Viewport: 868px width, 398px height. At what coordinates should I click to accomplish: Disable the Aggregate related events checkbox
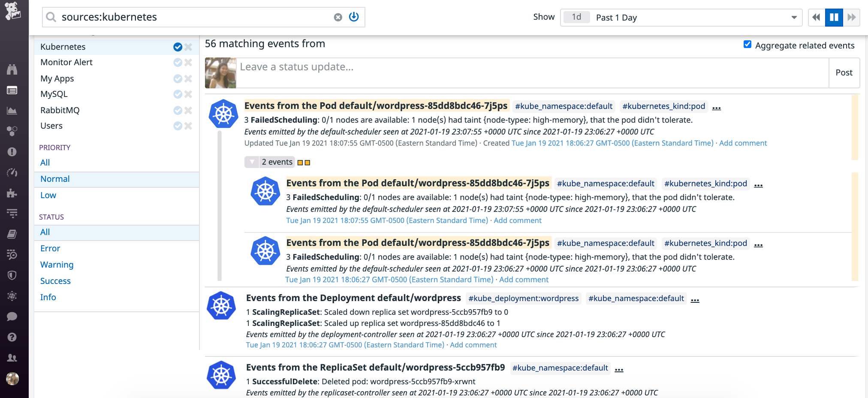tap(747, 44)
